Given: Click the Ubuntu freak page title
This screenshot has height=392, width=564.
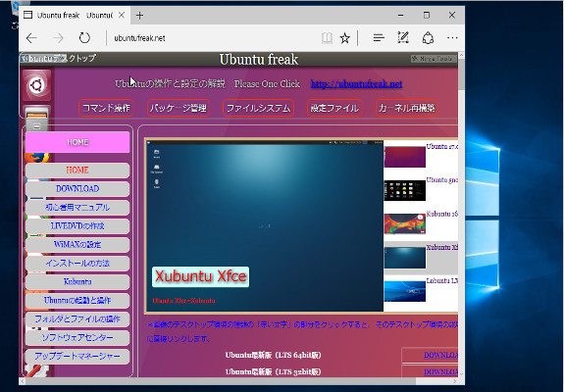Looking at the screenshot, I should point(259,60).
